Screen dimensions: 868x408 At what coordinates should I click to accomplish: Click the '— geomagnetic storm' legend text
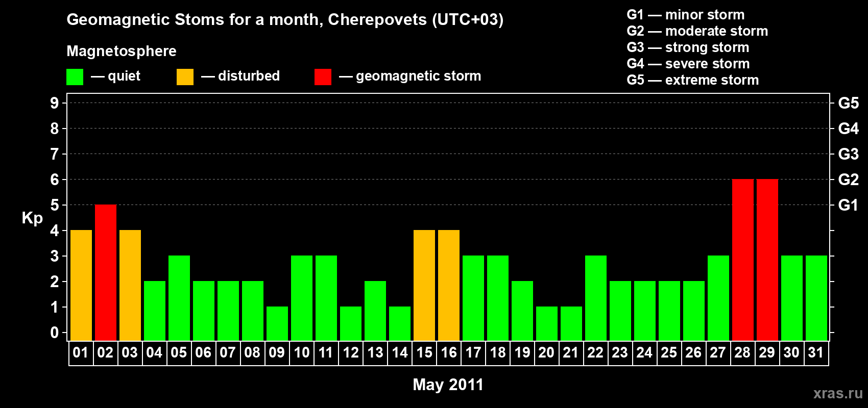410,76
